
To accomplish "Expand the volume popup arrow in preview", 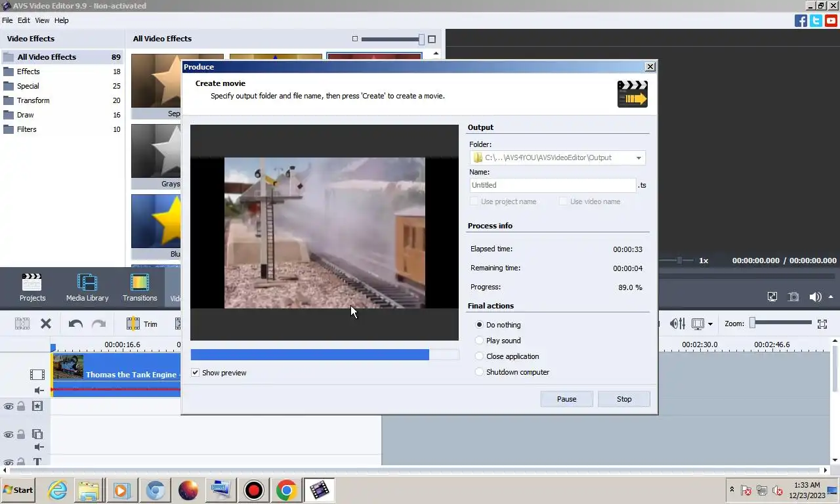I will click(831, 297).
